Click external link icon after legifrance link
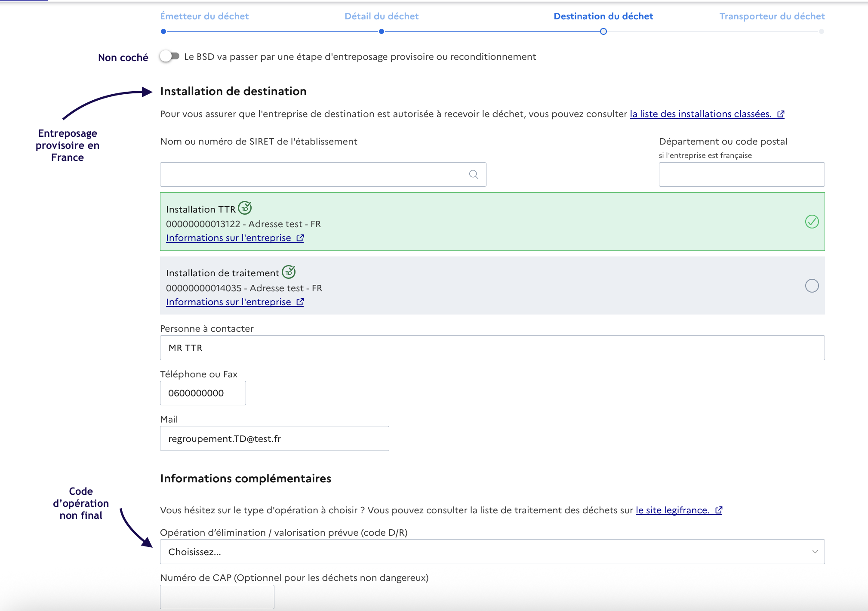Viewport: 868px width, 611px height. point(719,510)
